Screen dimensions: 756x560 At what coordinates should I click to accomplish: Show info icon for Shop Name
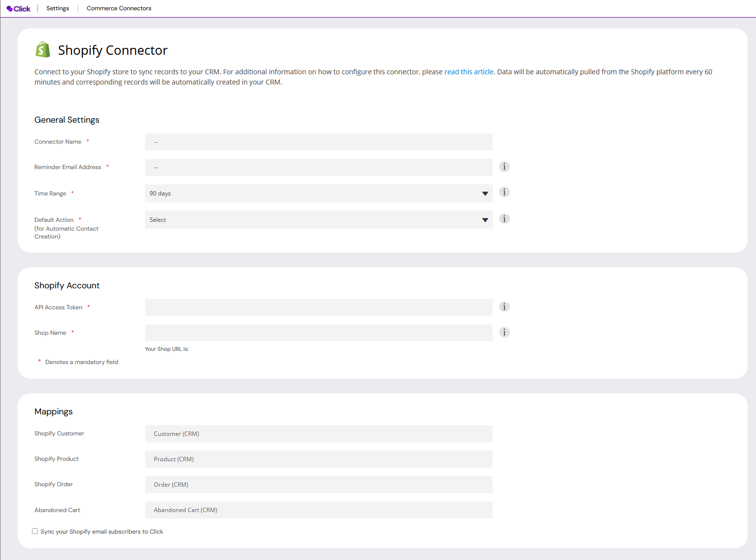504,332
